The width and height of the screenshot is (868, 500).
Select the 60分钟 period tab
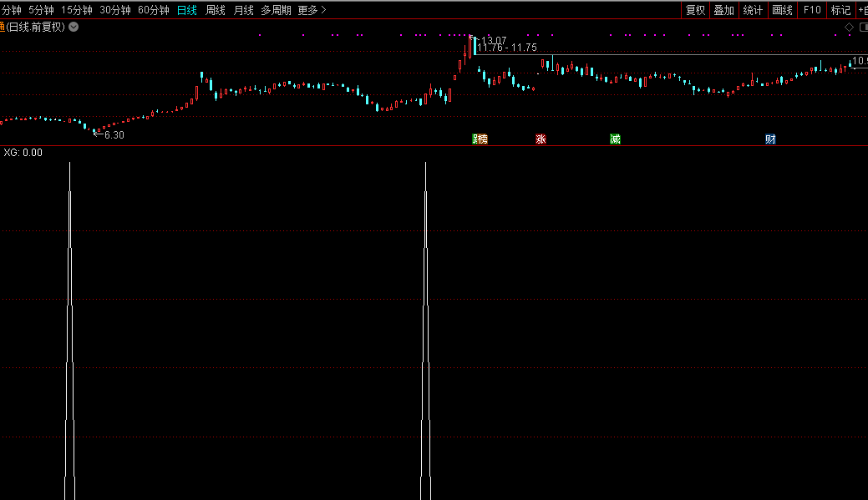point(153,10)
